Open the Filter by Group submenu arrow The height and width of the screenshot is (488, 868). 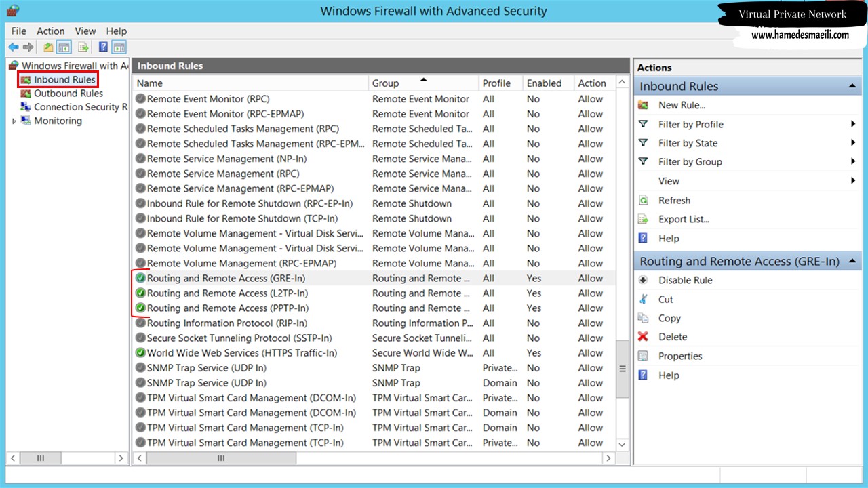[853, 161]
